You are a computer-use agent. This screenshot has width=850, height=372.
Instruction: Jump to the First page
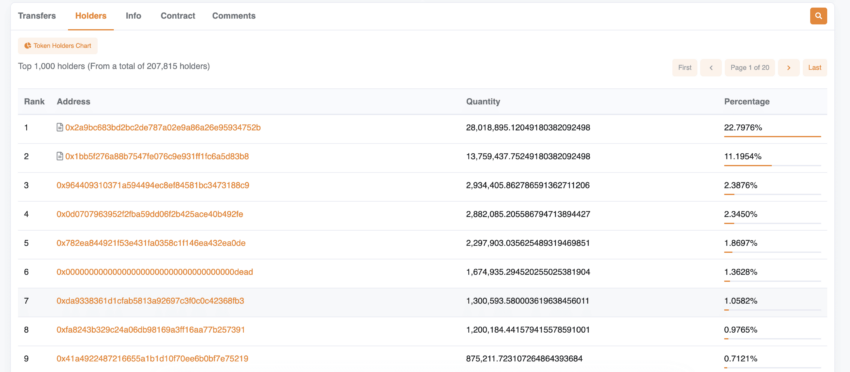tap(685, 68)
